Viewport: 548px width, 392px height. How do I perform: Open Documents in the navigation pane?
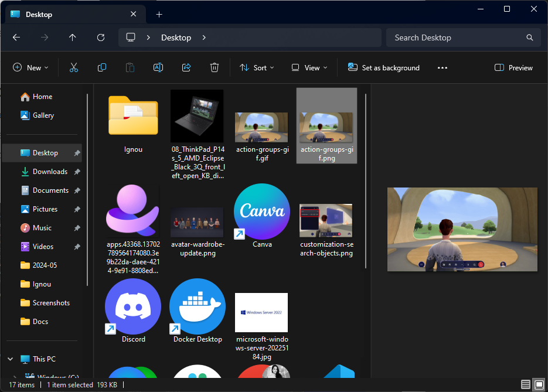pos(45,190)
